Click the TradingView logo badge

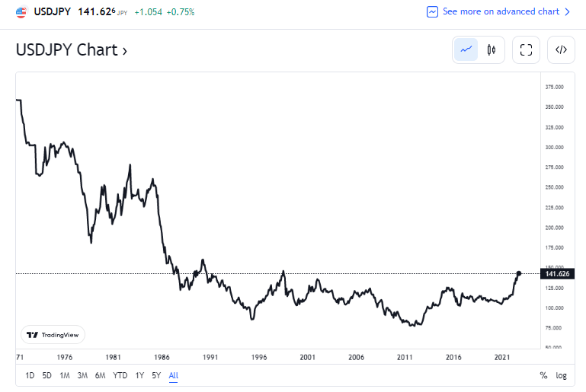tap(53, 334)
